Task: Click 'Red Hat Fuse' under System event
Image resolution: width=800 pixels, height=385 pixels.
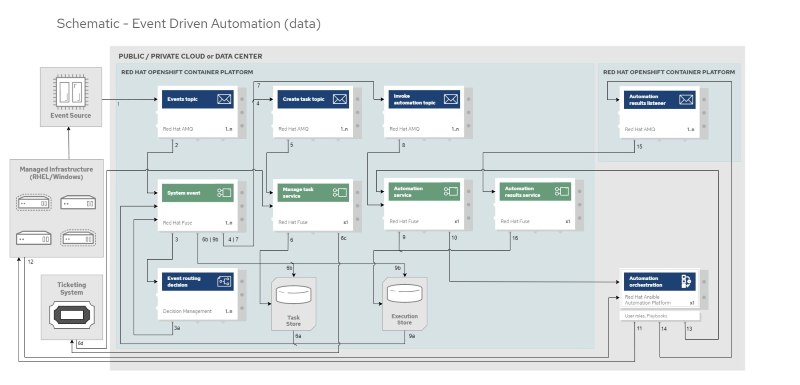Action: [178, 223]
